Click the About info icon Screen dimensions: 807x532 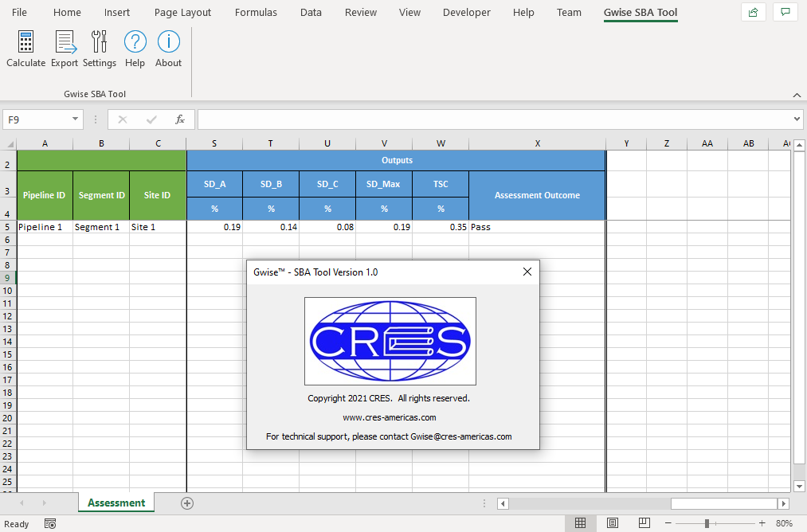pos(168,41)
